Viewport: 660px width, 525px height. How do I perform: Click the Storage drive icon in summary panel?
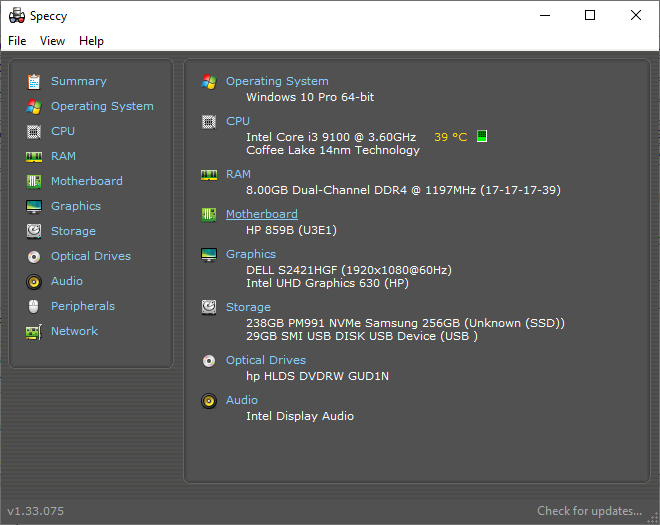point(209,307)
